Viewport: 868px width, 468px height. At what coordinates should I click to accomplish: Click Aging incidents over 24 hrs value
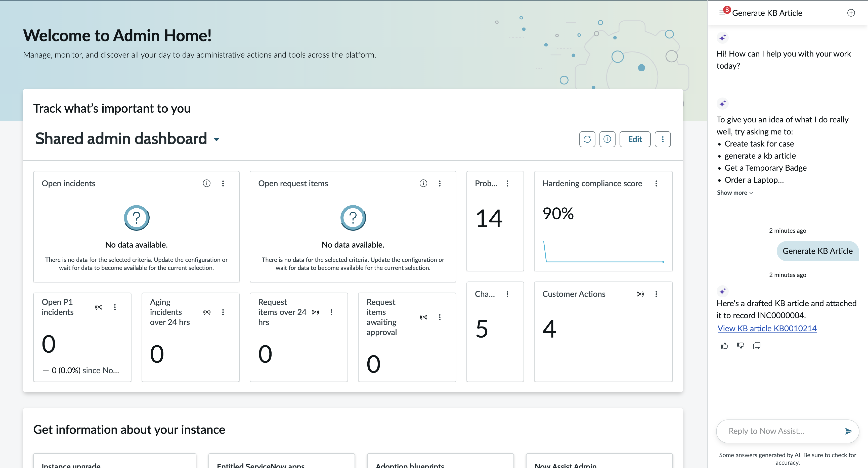pyautogui.click(x=157, y=354)
